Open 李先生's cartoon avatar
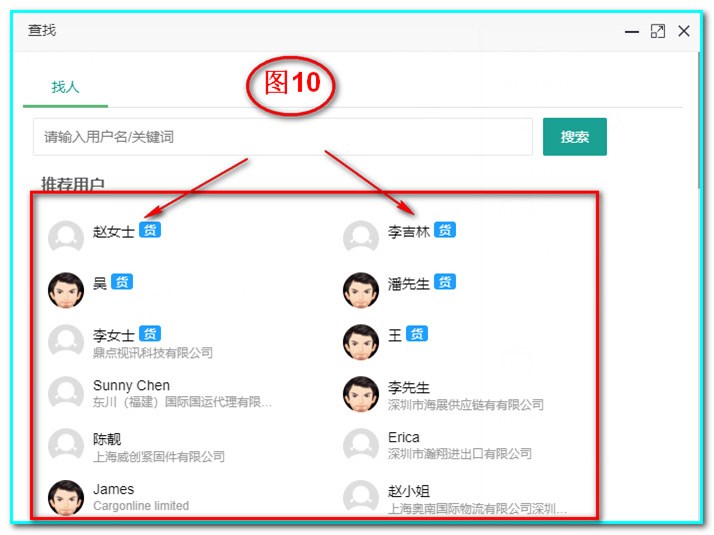This screenshot has height=535, width=714. (361, 394)
